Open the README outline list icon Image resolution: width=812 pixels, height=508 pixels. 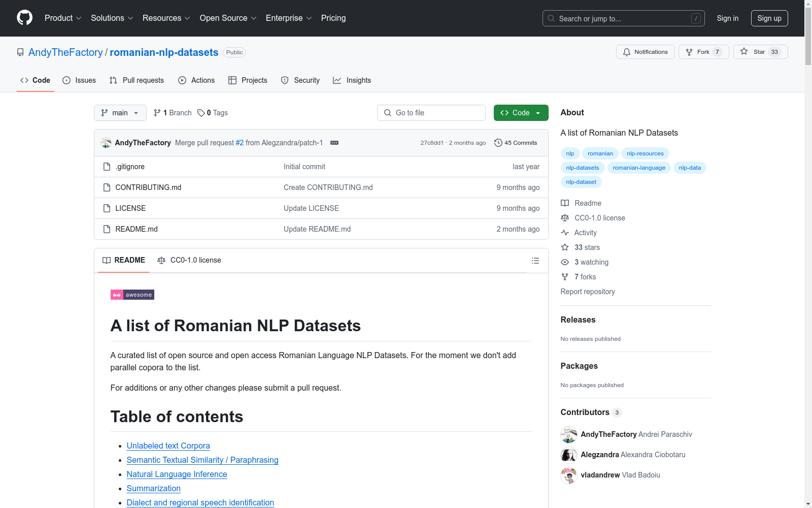pos(535,261)
